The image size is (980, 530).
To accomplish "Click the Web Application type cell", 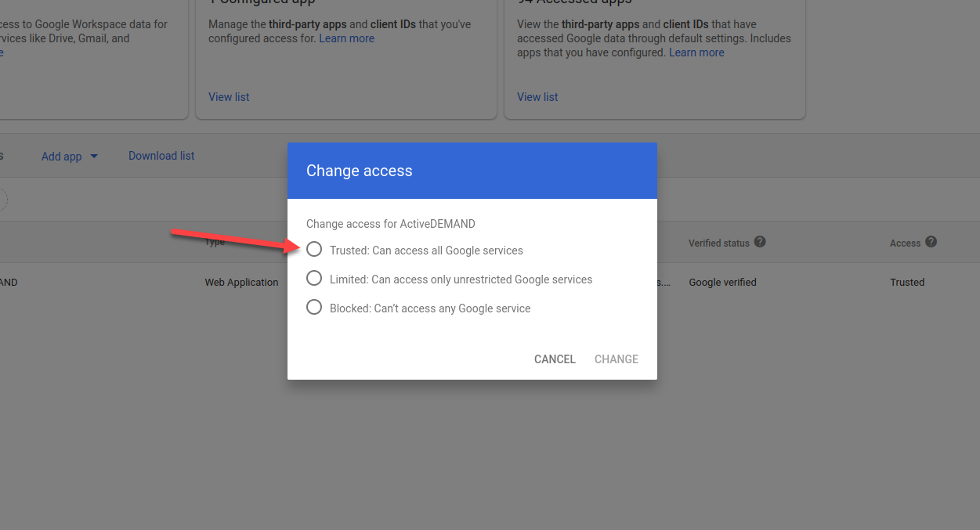I will click(x=241, y=282).
